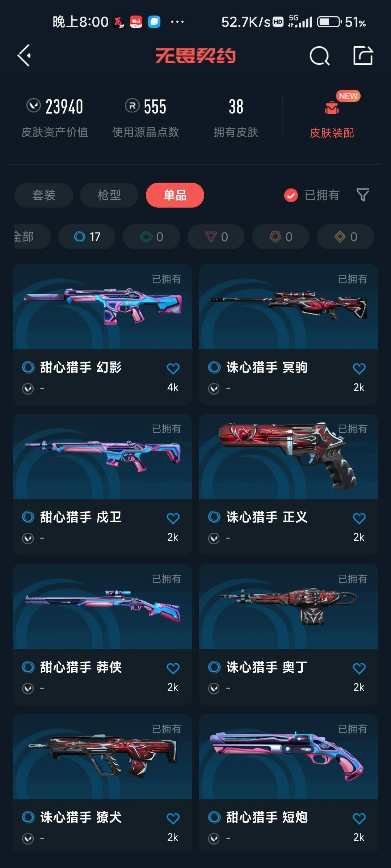Open the search magnifier icon
Image resolution: width=391 pixels, height=868 pixels.
coord(319,56)
